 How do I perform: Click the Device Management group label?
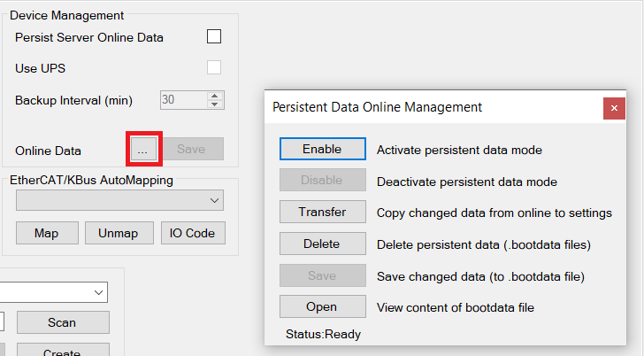pos(66,16)
